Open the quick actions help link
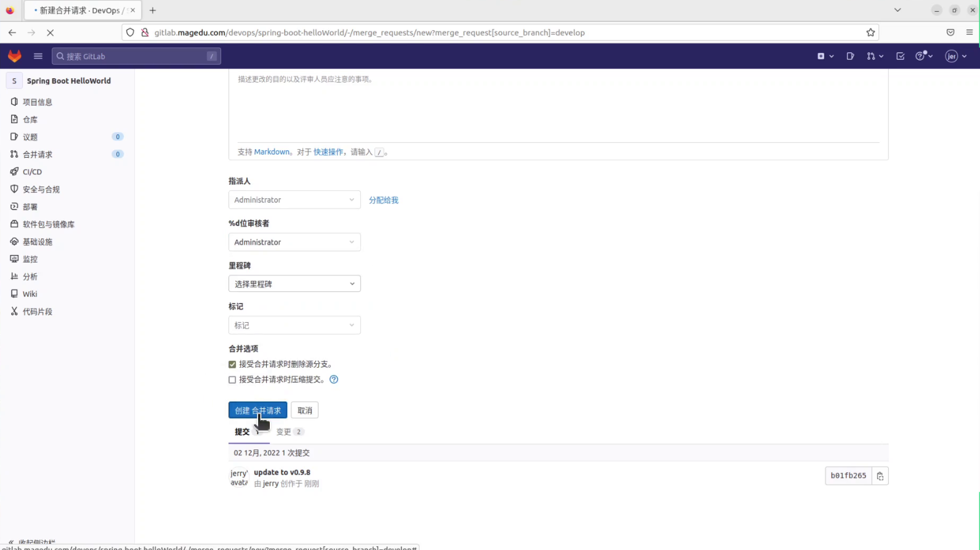Image resolution: width=980 pixels, height=550 pixels. pos(328,152)
